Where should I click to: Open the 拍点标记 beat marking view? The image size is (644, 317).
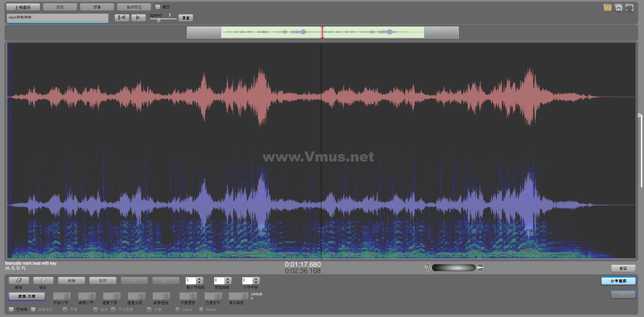134,7
